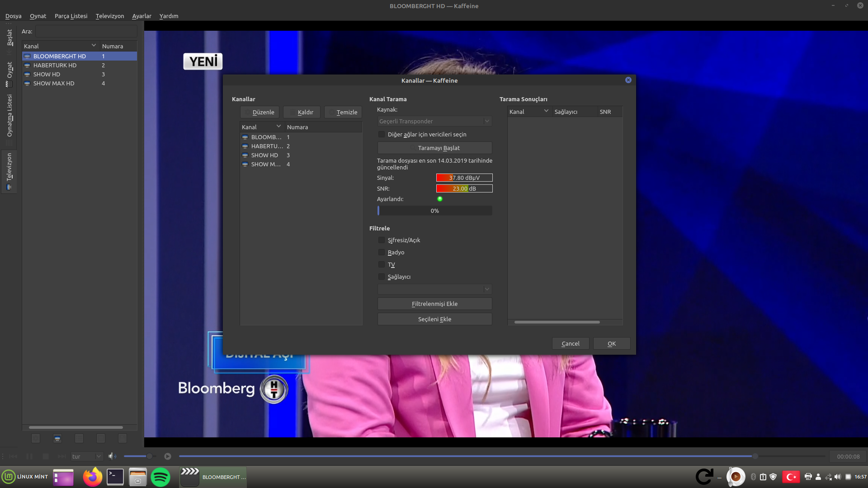Viewport: 868px width, 488px height.
Task: Click the Kaffeine clapperboard taskbar icon
Action: [x=189, y=477]
